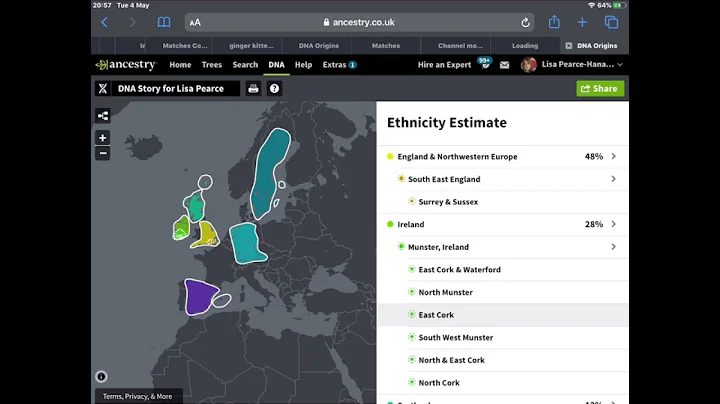Switch to the inactive DNA Origins tab
The height and width of the screenshot is (404, 720).
(319, 45)
